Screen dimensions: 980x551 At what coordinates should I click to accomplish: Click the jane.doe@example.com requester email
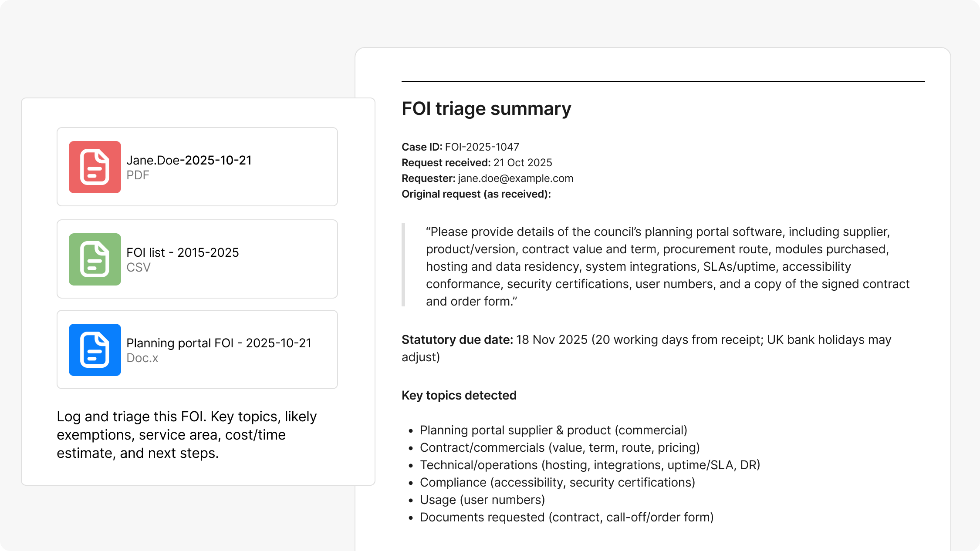pos(515,178)
